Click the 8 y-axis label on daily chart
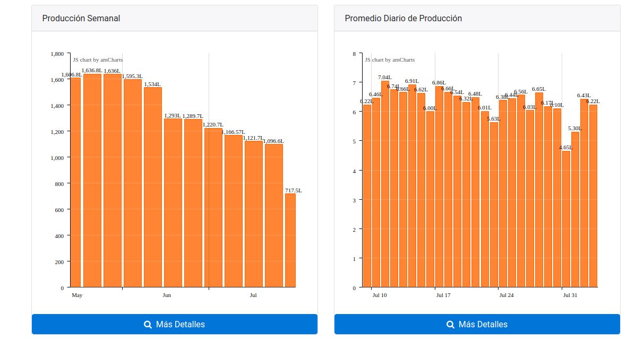Image resolution: width=644 pixels, height=339 pixels. click(x=354, y=54)
